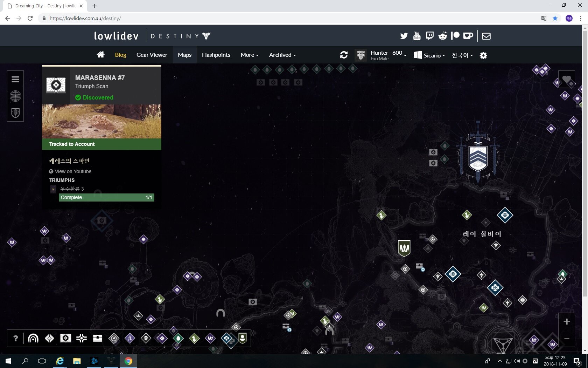Viewport: 588px width, 368px height.
Task: Click the 우주환류 3 triumph entry
Action: [x=72, y=189]
